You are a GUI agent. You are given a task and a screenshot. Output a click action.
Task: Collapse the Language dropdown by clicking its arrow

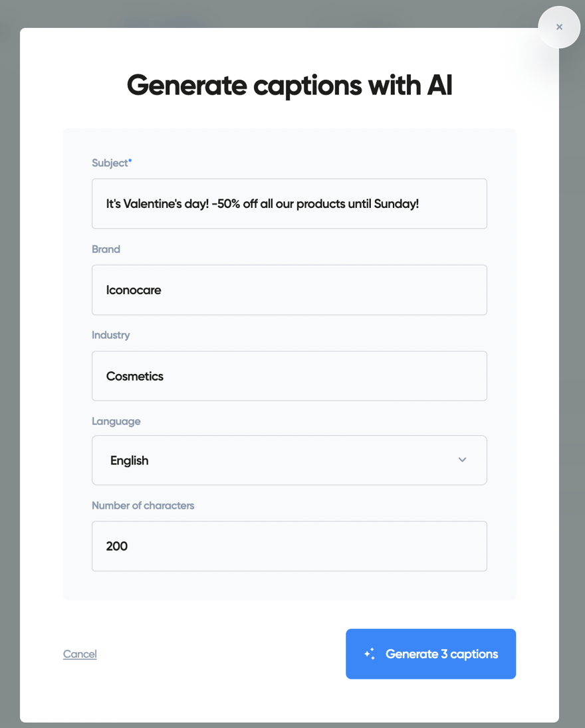pyautogui.click(x=462, y=459)
